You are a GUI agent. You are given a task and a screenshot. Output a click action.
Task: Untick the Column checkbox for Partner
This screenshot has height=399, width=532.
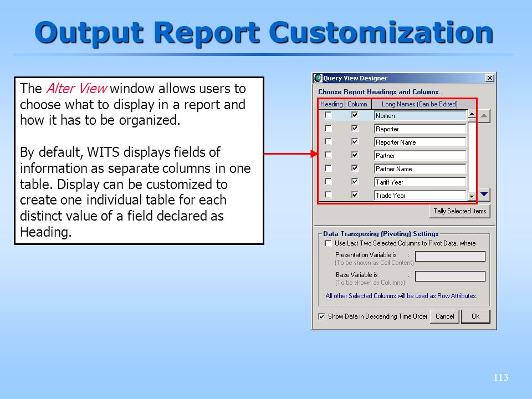[355, 155]
